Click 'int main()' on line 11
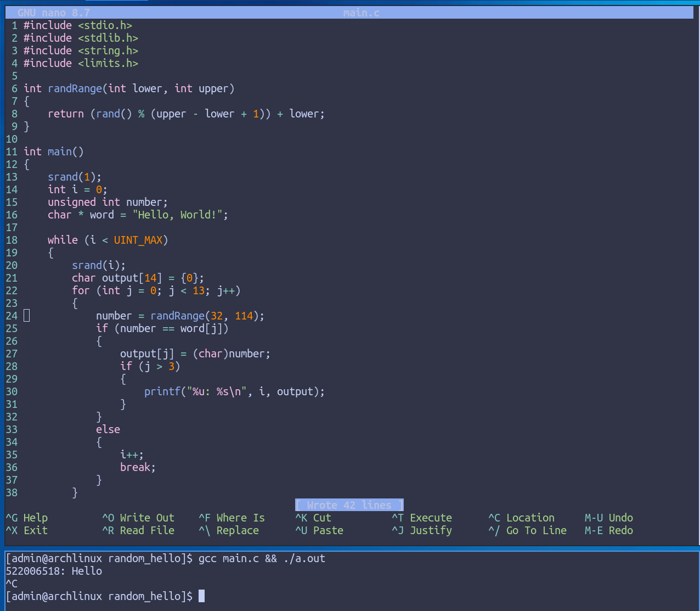 click(54, 152)
